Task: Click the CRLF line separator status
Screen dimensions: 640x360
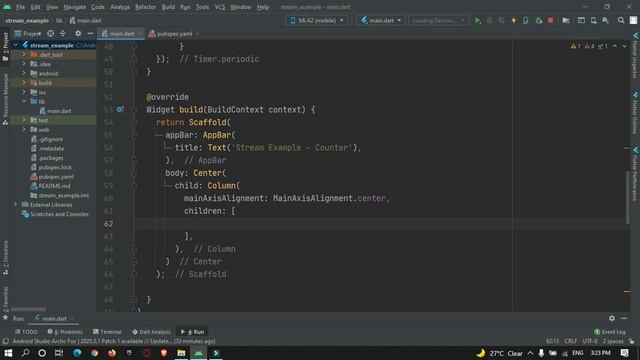Action: 571,341
